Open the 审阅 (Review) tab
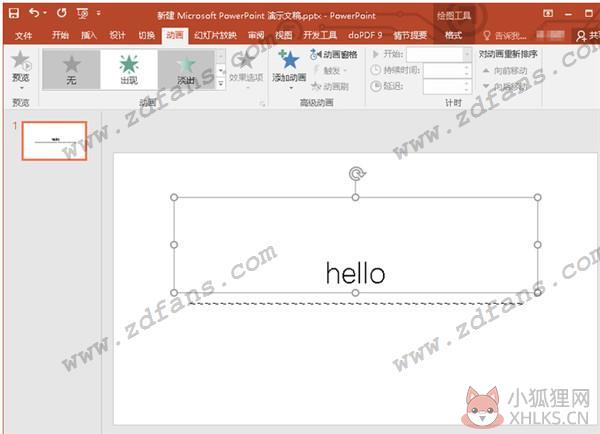The height and width of the screenshot is (434, 600). coord(256,35)
